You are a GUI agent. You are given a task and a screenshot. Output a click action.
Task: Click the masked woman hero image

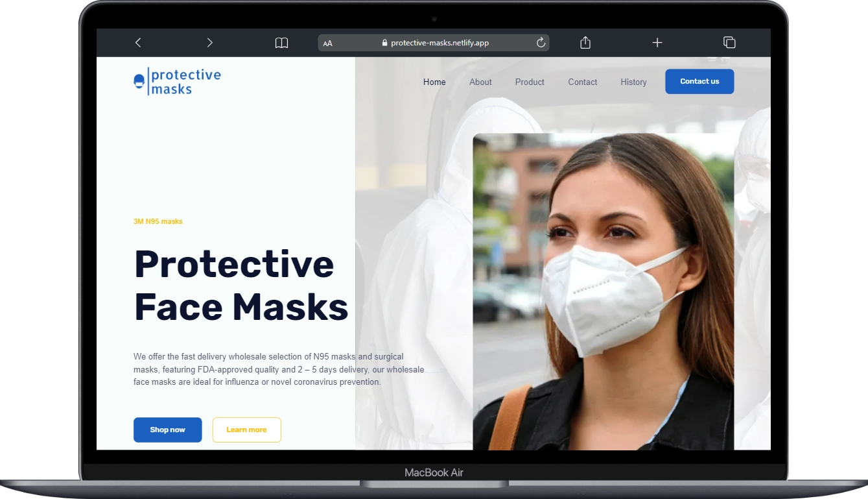pos(603,292)
